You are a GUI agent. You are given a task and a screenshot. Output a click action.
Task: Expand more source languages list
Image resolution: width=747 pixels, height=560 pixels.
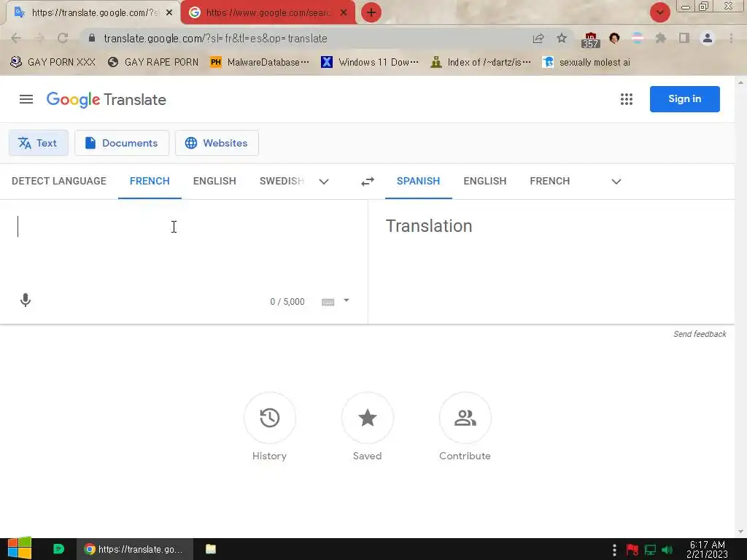[x=324, y=182]
